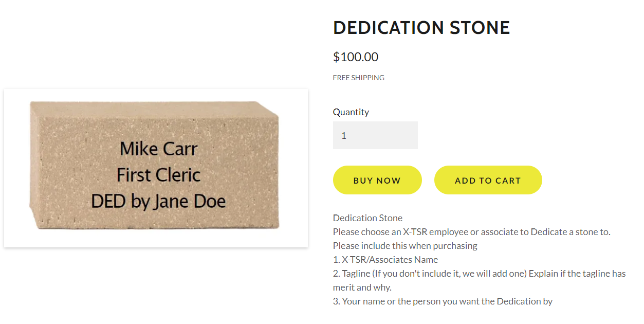Screen dimensions: 644x324
Task: Click the Dedication Stone page heading
Action: click(421, 28)
